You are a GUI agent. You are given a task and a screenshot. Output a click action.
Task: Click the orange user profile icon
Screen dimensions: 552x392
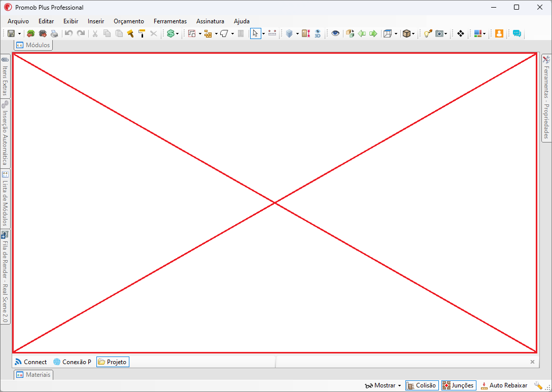(x=499, y=33)
